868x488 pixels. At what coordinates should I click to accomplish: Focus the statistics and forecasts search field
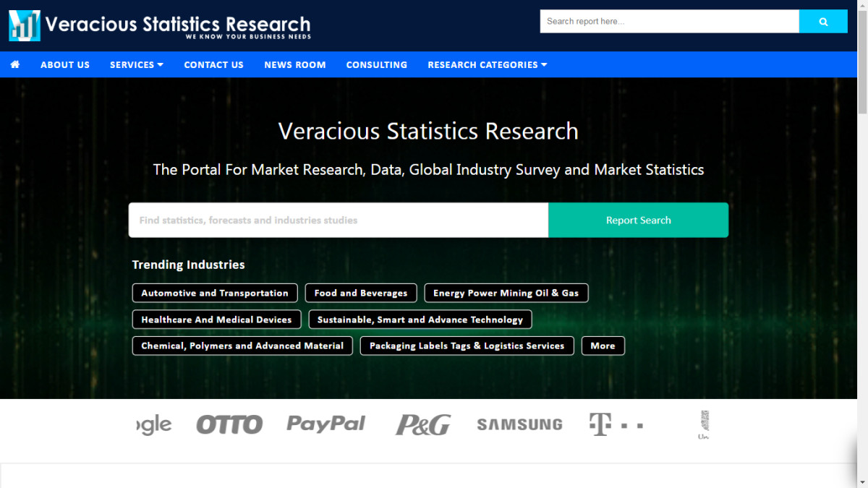(338, 220)
